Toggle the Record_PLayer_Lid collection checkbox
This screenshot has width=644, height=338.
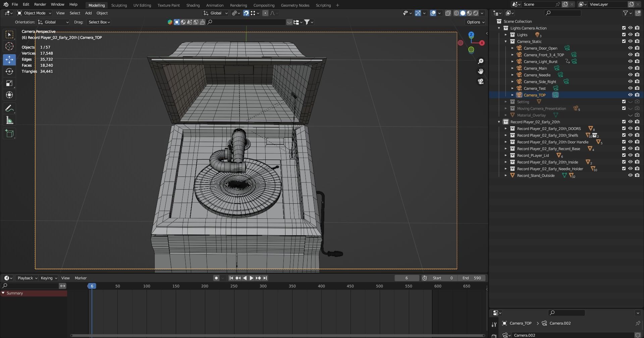coord(624,155)
